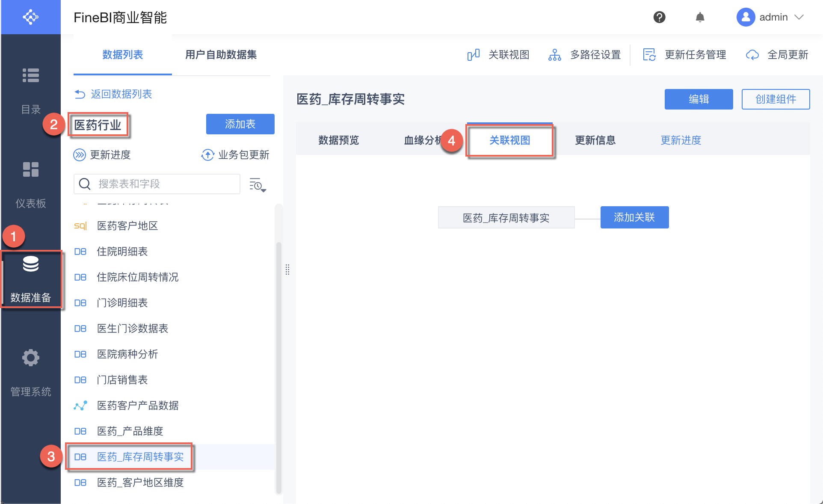Open the search filter dropdown icon
The image size is (823, 504).
coord(258,185)
